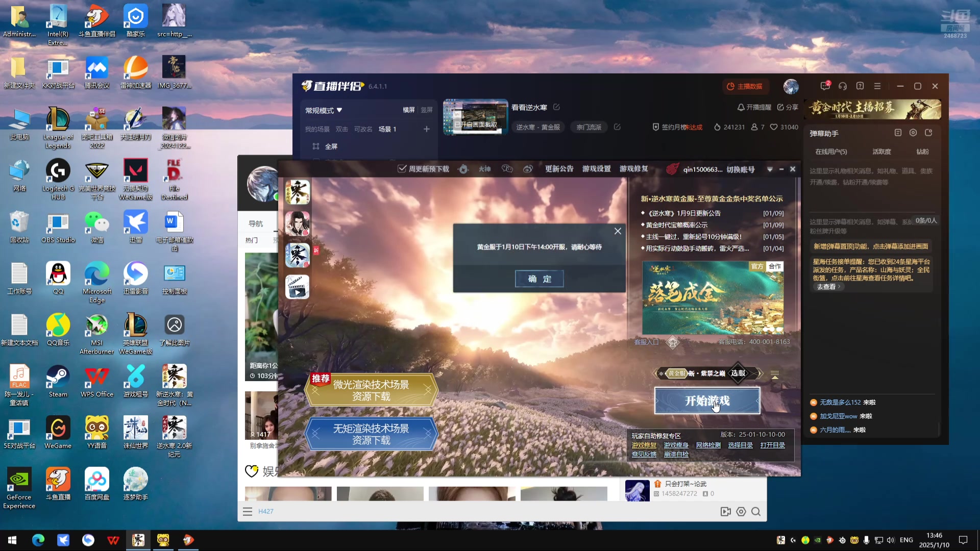The image size is (980, 551).
Task: Open the message icon with badge 2
Action: pyautogui.click(x=825, y=86)
